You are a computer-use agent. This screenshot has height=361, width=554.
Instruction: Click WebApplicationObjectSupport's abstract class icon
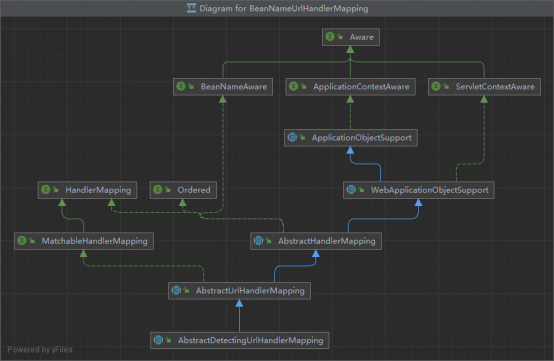pyautogui.click(x=351, y=189)
